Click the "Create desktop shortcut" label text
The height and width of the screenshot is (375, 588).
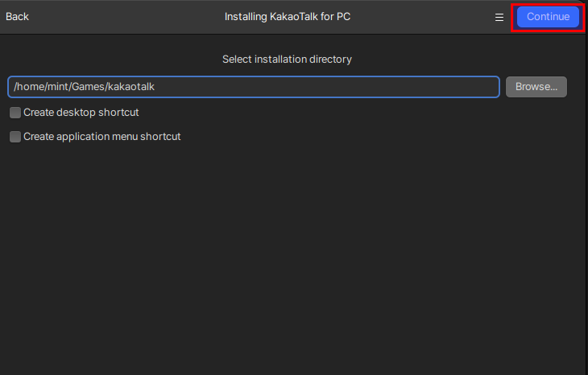(81, 113)
